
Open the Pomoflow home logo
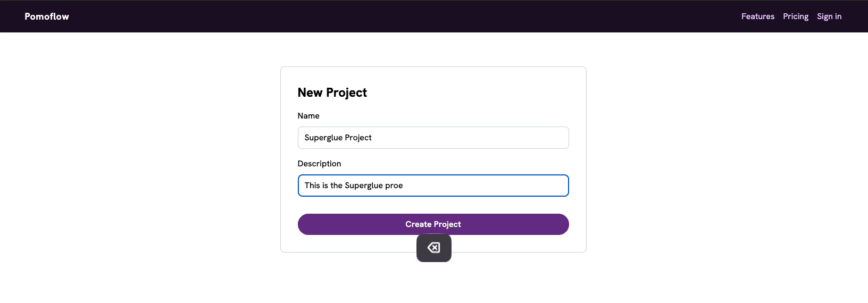pos(47,16)
